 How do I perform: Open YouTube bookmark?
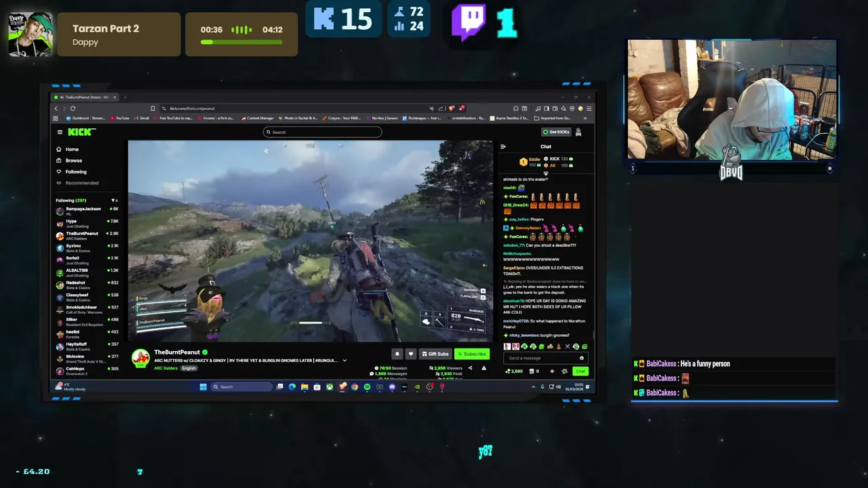pos(119,118)
